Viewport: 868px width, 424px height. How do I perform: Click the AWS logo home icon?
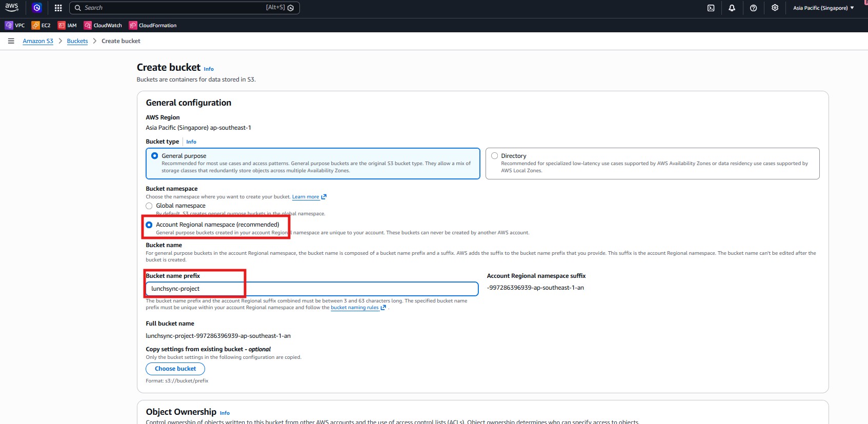click(11, 8)
